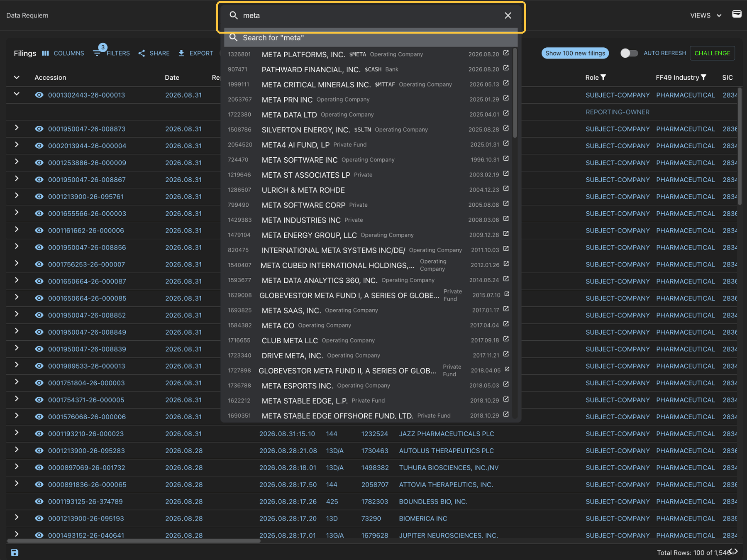747x560 pixels.
Task: Open the FILTERS panel
Action: tap(111, 53)
